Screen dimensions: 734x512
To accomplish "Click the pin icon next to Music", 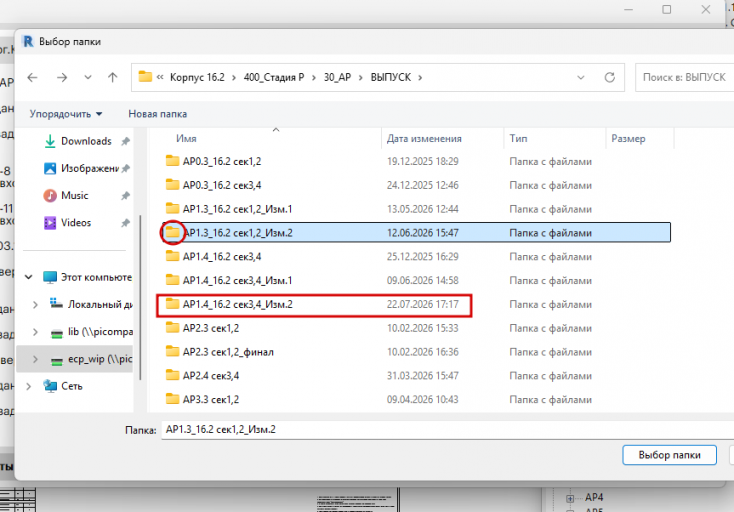I will click(125, 196).
